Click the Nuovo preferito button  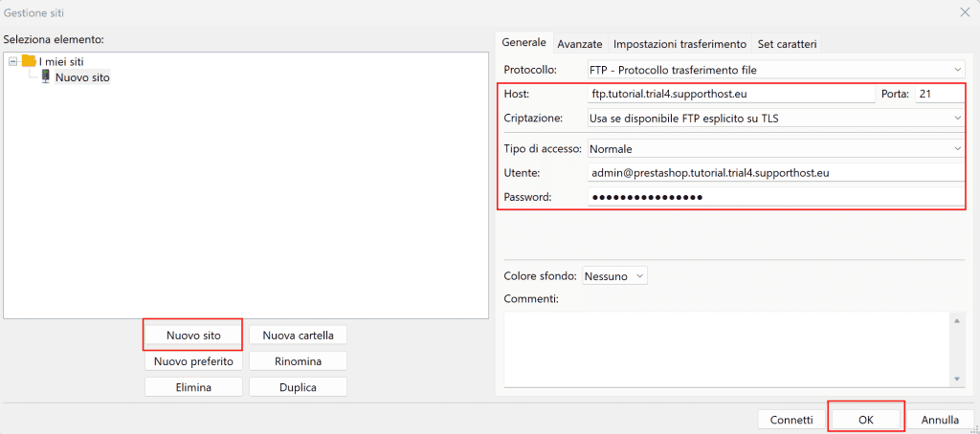[193, 361]
